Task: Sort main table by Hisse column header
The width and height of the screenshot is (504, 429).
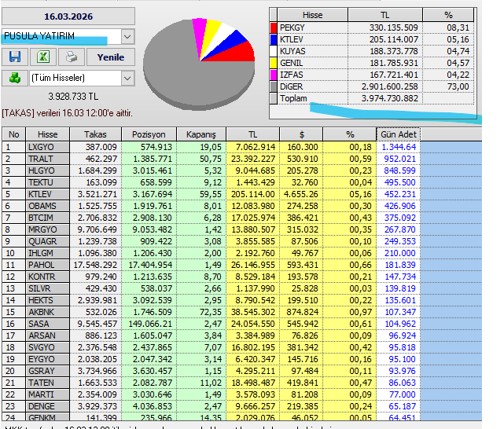Action: 48,134
